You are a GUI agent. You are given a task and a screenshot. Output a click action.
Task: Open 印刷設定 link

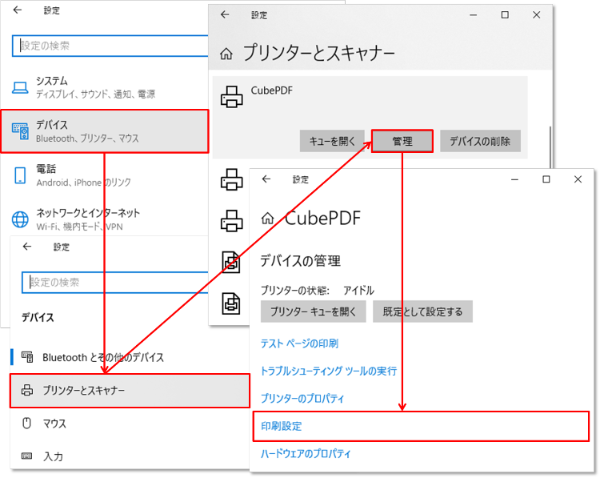point(281,426)
